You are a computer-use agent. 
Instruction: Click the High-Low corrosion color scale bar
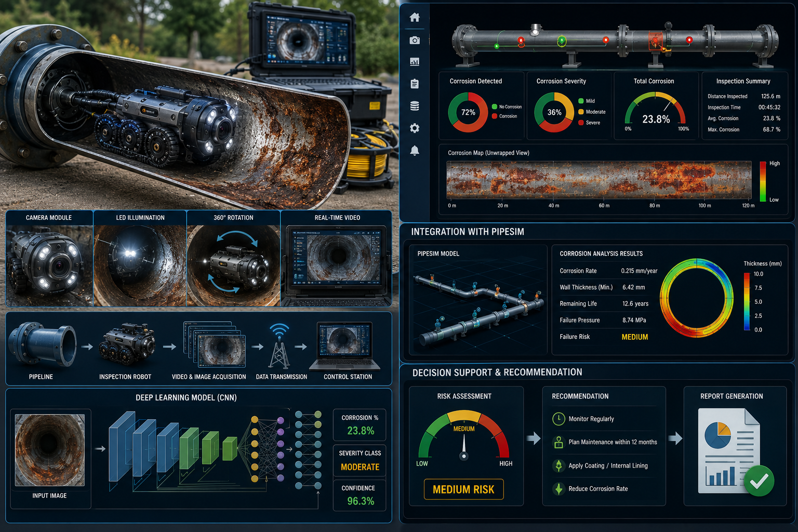click(763, 181)
